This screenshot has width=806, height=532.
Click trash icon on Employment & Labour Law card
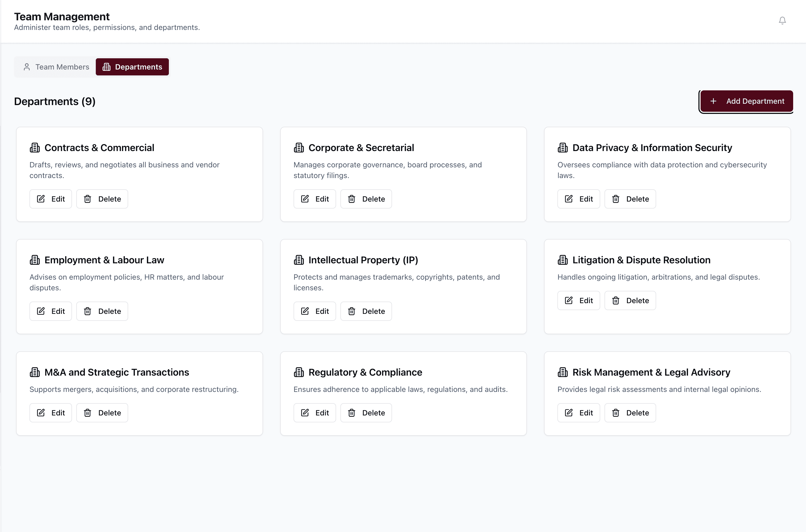88,311
